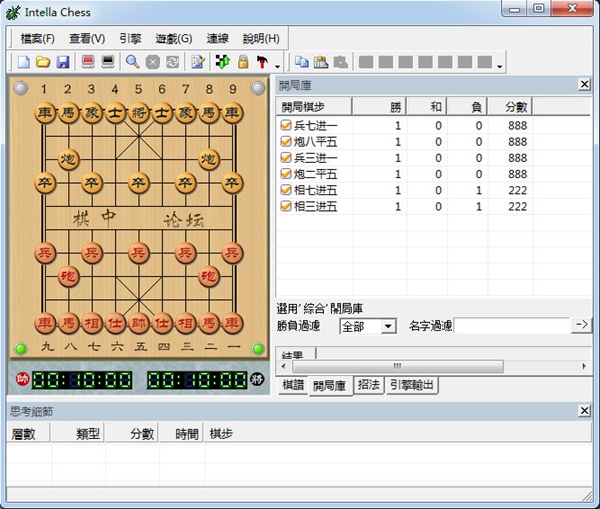Close the 思考細節 panel
Image resolution: width=600 pixels, height=509 pixels.
pyautogui.click(x=584, y=411)
